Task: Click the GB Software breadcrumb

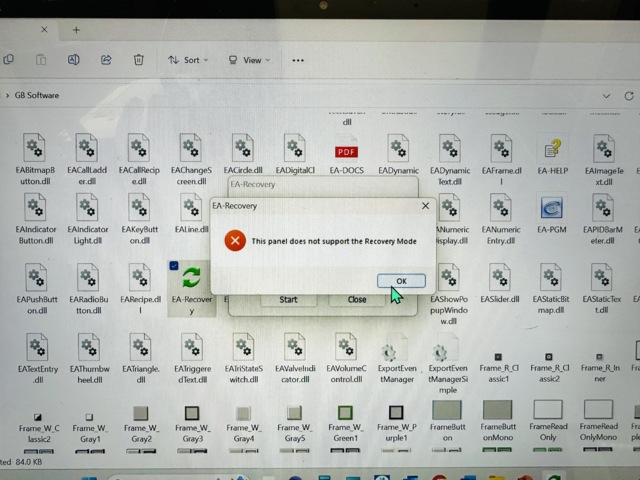Action: coord(37,95)
